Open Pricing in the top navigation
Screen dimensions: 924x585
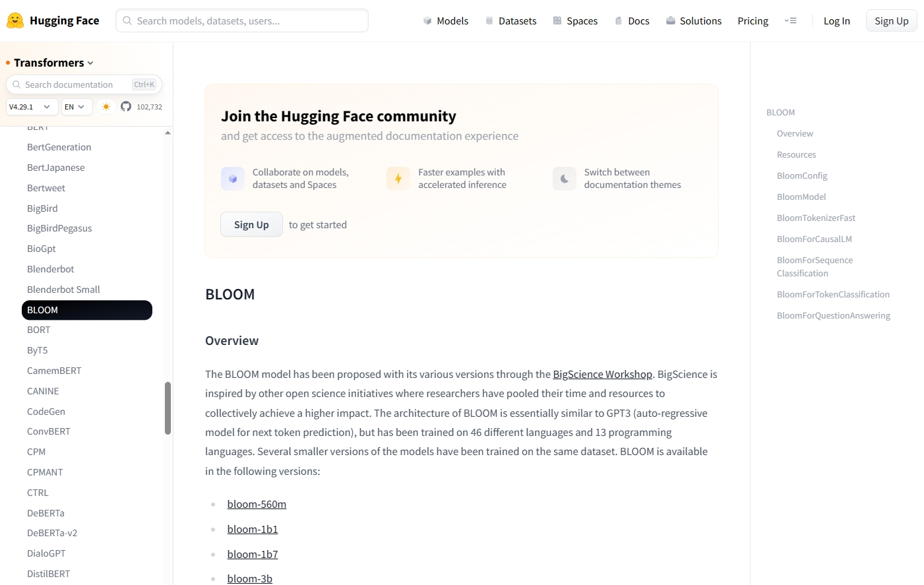[x=753, y=21]
